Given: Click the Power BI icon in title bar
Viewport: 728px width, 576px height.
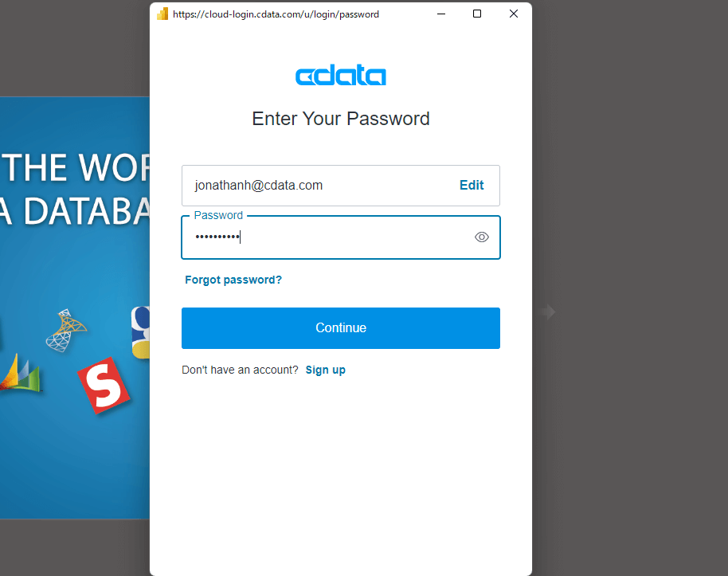Looking at the screenshot, I should (x=162, y=14).
